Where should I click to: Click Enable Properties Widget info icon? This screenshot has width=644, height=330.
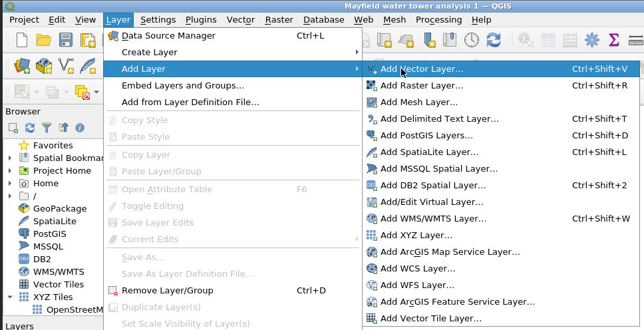(80, 128)
